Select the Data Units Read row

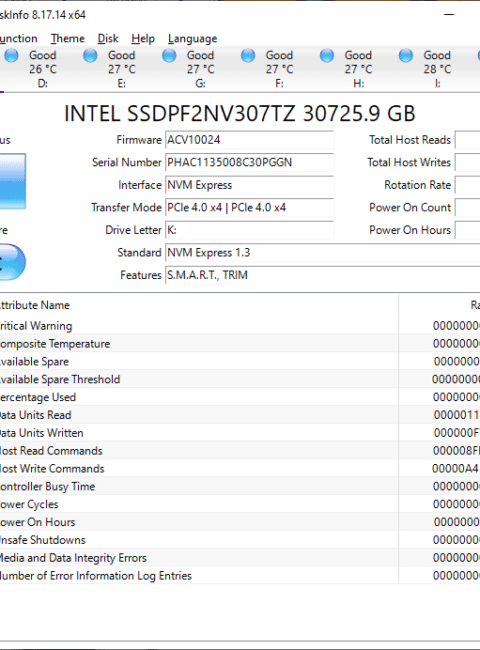240,415
